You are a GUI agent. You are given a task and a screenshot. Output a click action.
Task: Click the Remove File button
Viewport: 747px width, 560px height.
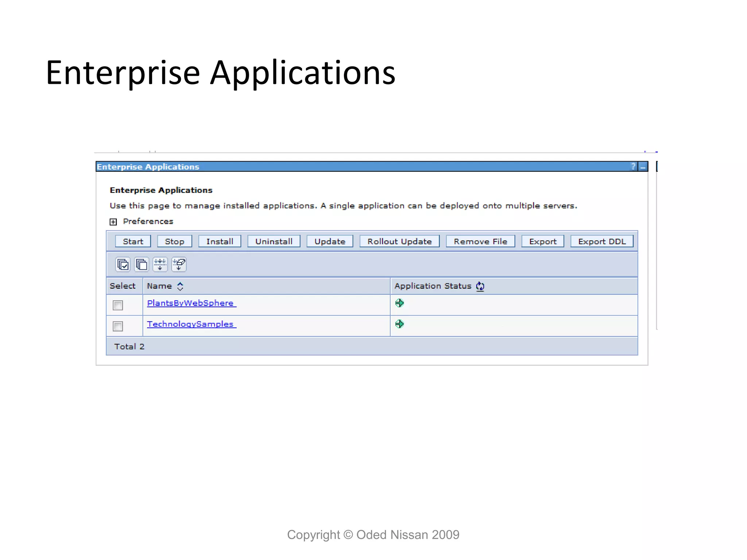(x=480, y=241)
